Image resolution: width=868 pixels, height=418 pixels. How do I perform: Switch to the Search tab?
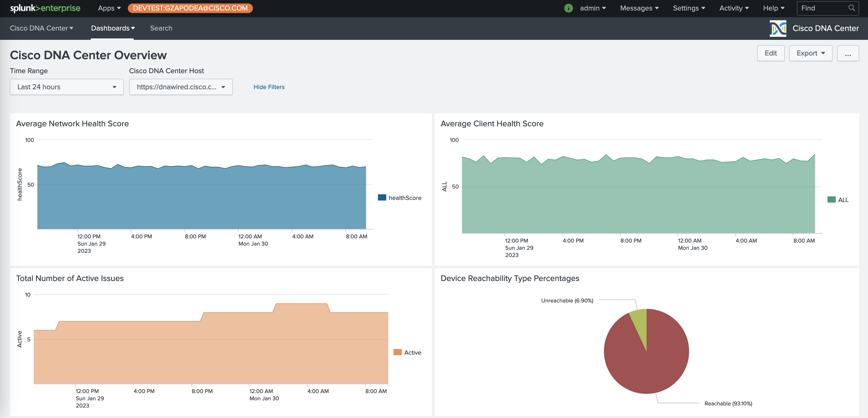pyautogui.click(x=161, y=28)
